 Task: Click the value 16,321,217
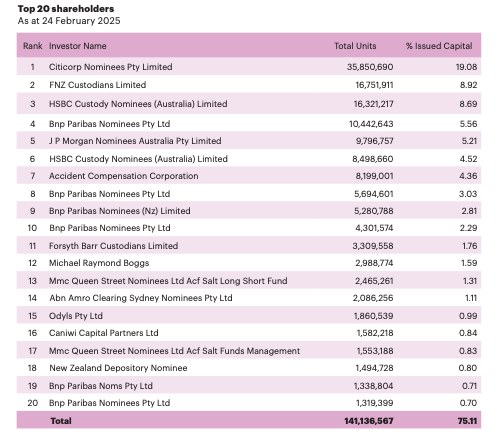click(x=373, y=104)
